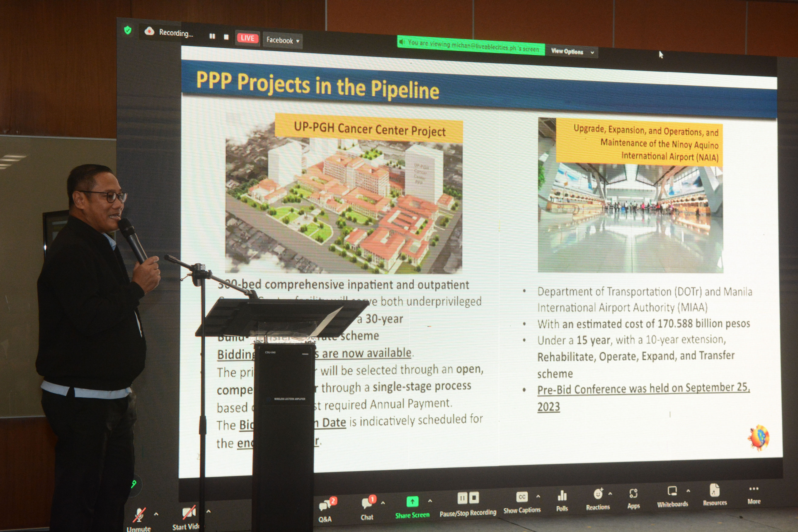Click pause icon in Pause/Stop Recording control
The image size is (798, 532).
462,498
